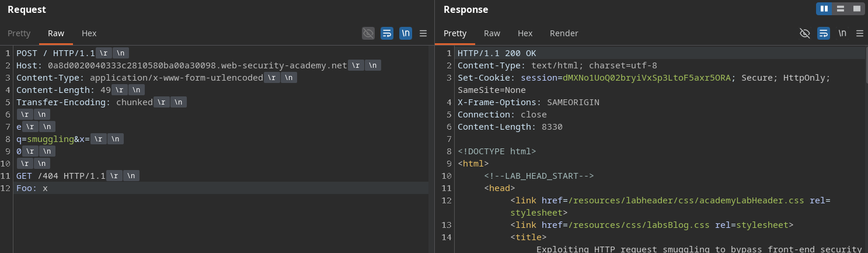868x253 pixels.
Task: Click the 'q=smuggling&x=' body line
Action: (53, 139)
